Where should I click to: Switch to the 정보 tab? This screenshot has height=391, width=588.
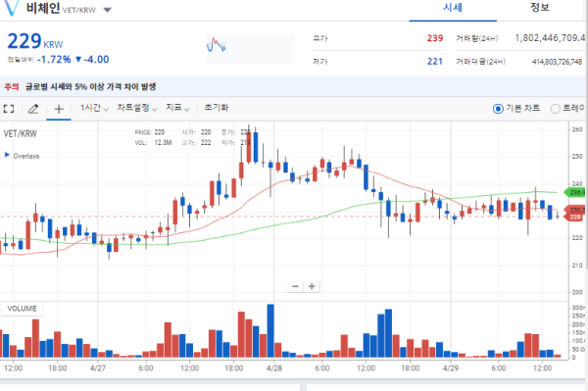pyautogui.click(x=540, y=8)
